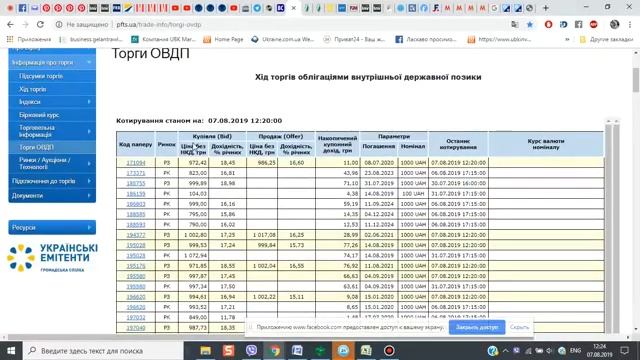This screenshot has height=360, width=640.
Task: Select the bid price cell 972,42
Action: click(x=193, y=162)
